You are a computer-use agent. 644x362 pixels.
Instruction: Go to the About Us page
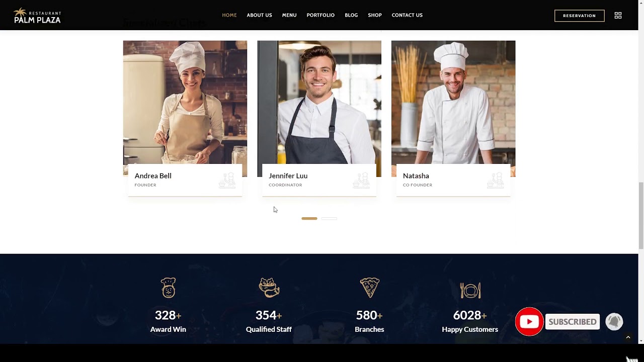pyautogui.click(x=259, y=15)
